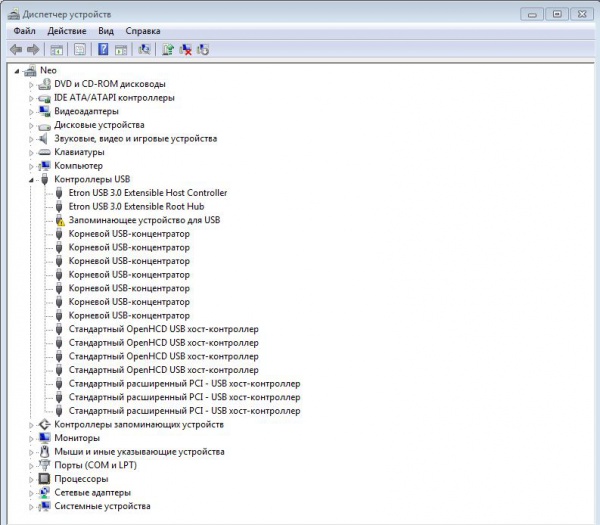The width and height of the screenshot is (600, 525).
Task: Click the Сетевые адаптеры network icon
Action: (x=44, y=492)
